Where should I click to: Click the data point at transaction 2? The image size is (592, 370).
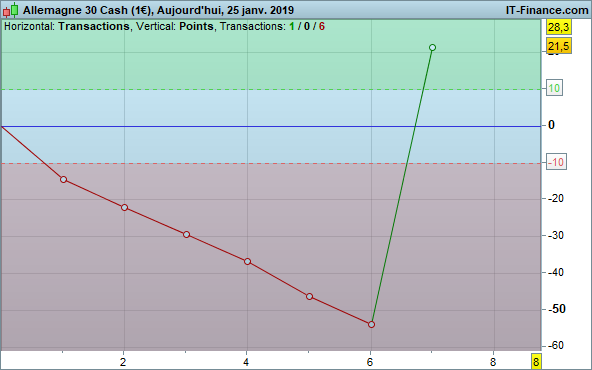point(125,207)
